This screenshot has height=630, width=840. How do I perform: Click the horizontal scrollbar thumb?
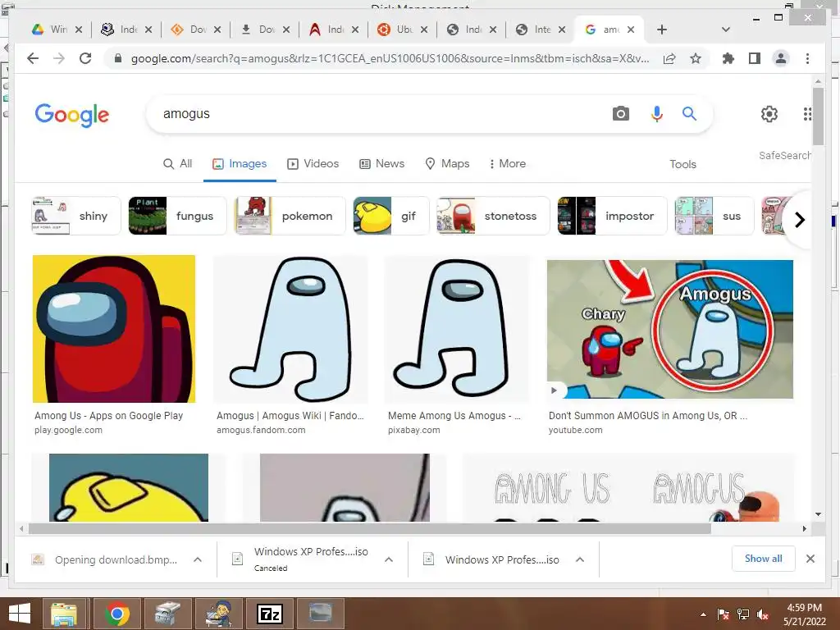(x=370, y=528)
